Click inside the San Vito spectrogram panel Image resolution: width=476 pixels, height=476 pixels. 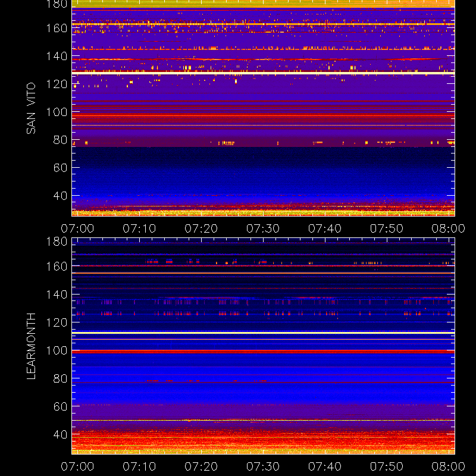pos(263,108)
